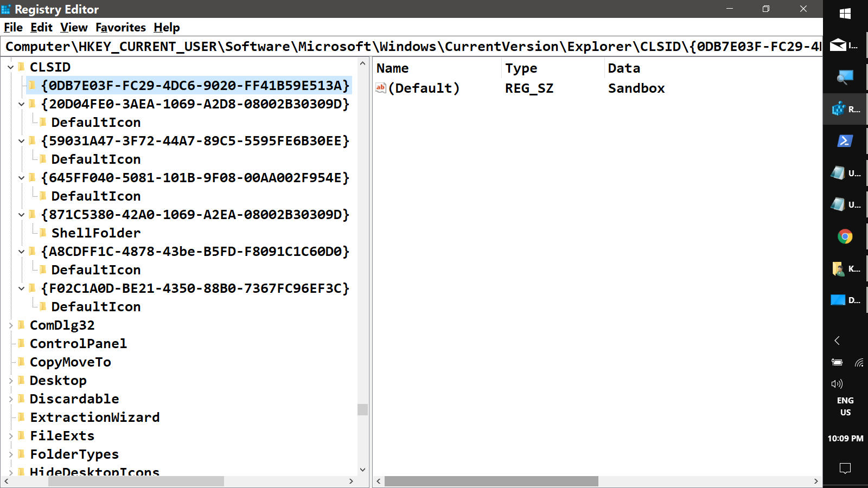Collapse the {59031A47-3F72-44A7-89C5-5595FE6B30EE} key
This screenshot has height=488, width=868.
[x=22, y=141]
